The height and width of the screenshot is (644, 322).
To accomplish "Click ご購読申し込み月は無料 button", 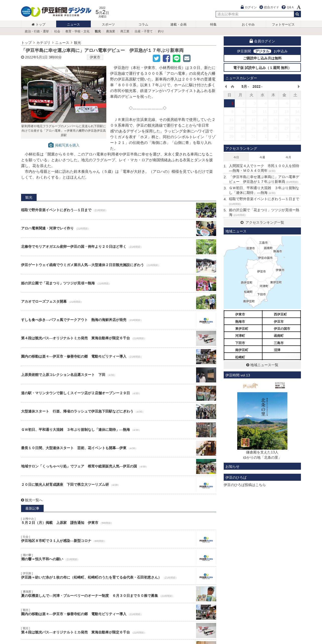I will tap(262, 58).
